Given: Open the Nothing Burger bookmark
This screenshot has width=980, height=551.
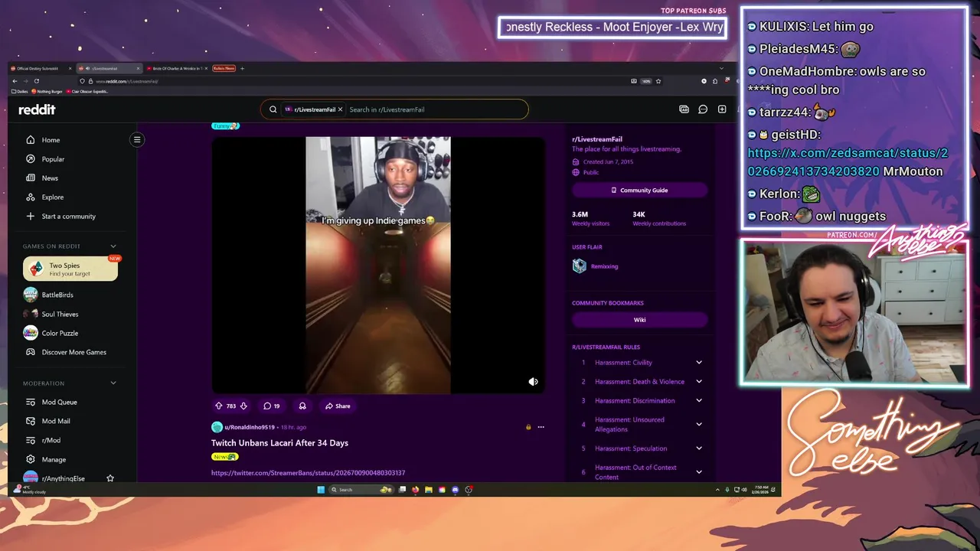Looking at the screenshot, I should click(47, 91).
